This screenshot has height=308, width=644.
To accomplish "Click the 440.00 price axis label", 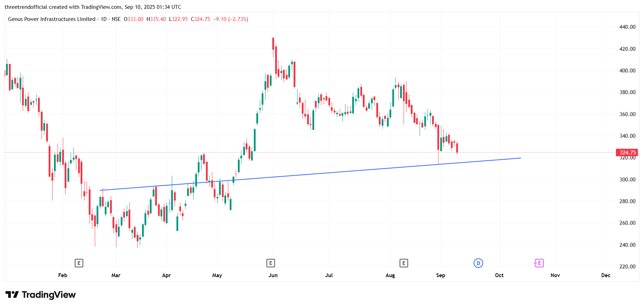I will coord(627,27).
